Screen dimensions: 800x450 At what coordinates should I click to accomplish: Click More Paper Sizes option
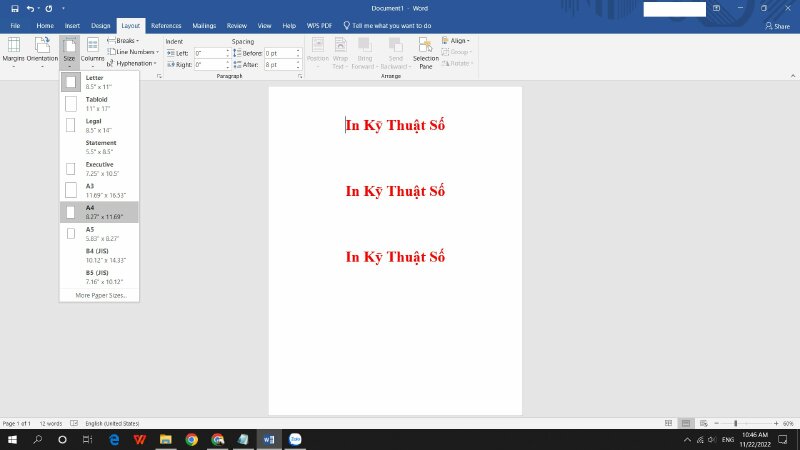tap(100, 295)
